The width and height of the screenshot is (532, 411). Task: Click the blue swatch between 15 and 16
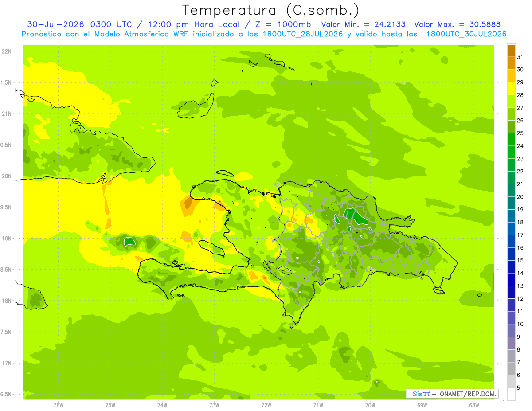[511, 254]
